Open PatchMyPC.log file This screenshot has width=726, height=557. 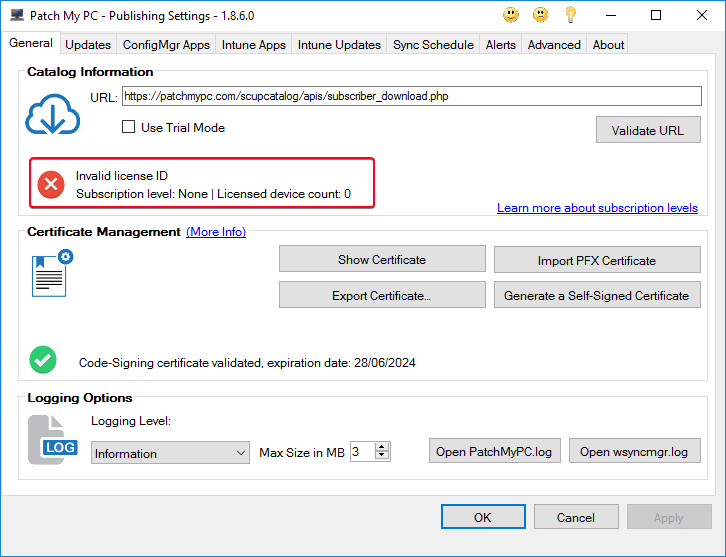pos(494,451)
